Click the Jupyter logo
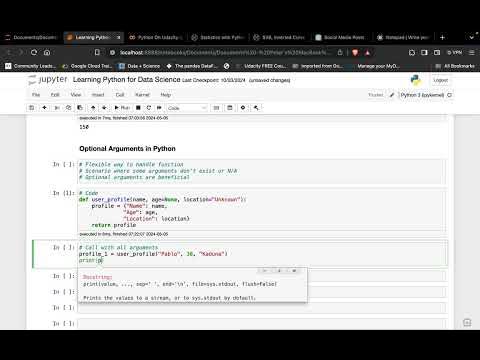This screenshot has width=480, height=360. click(x=48, y=80)
